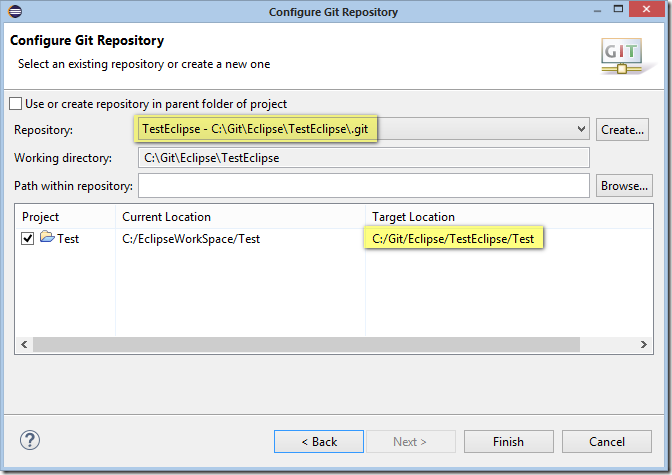The width and height of the screenshot is (672, 475).
Task: Expand the Repository dropdown arrow
Action: pyautogui.click(x=581, y=129)
